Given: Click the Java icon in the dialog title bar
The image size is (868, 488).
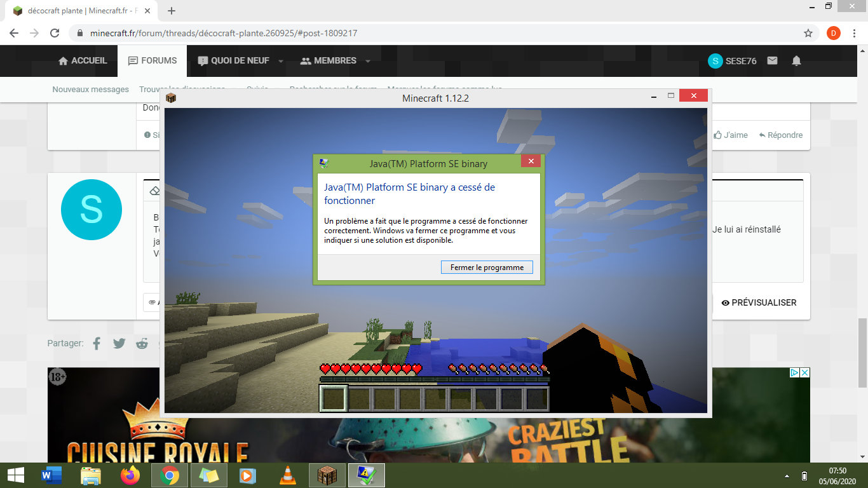Looking at the screenshot, I should tap(324, 163).
